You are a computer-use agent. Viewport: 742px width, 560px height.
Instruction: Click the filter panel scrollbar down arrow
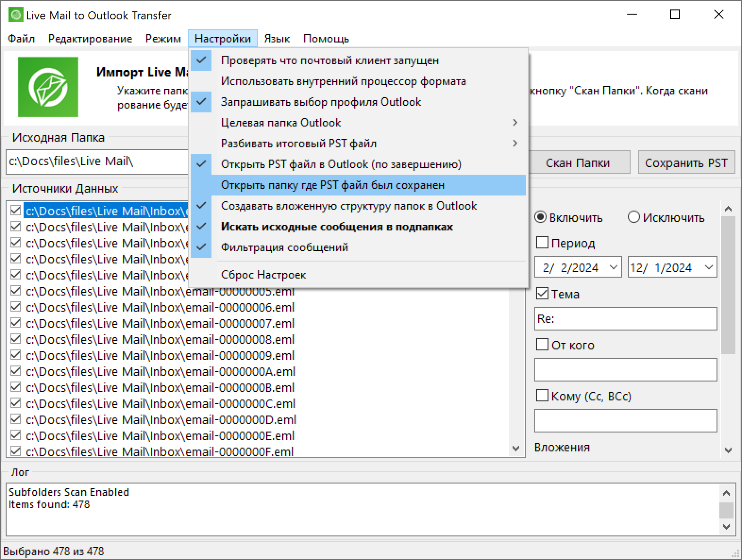(x=728, y=450)
